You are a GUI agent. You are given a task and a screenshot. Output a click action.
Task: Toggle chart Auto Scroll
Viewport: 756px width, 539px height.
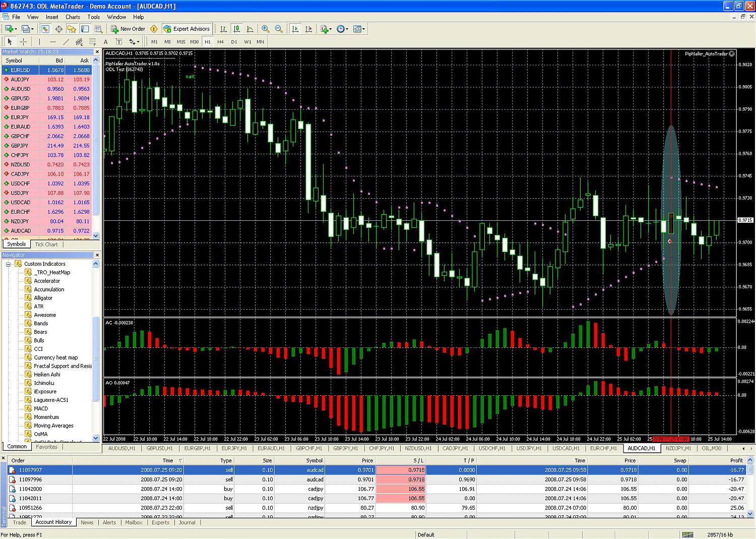pyautogui.click(x=295, y=29)
